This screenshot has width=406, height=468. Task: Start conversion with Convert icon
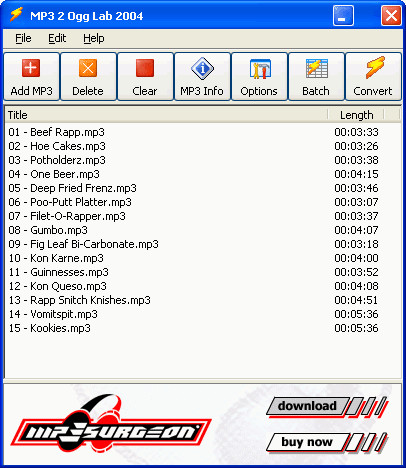tap(373, 77)
